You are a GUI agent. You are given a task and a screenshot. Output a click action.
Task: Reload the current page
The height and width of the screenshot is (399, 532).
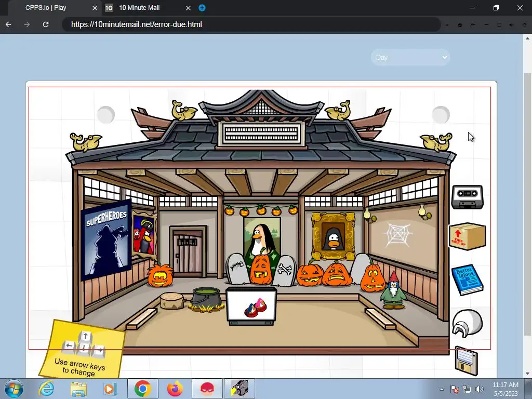[x=46, y=24]
